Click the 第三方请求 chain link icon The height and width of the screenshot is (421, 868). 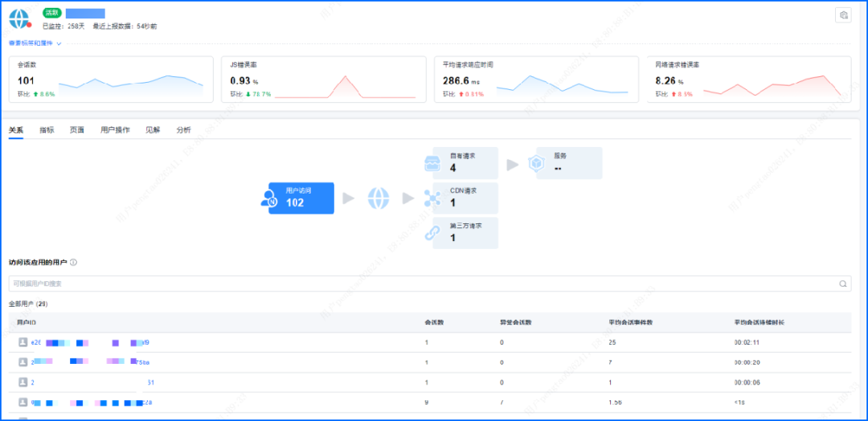click(433, 233)
